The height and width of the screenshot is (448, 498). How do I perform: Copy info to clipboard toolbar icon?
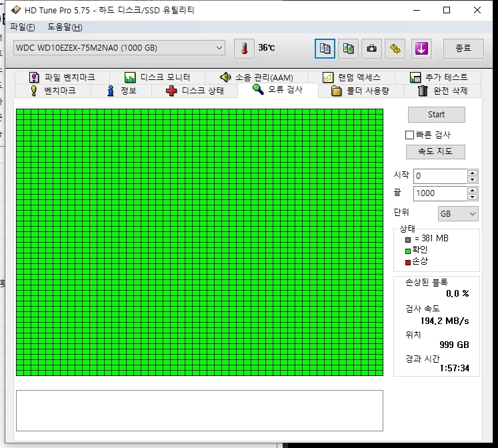click(x=325, y=49)
